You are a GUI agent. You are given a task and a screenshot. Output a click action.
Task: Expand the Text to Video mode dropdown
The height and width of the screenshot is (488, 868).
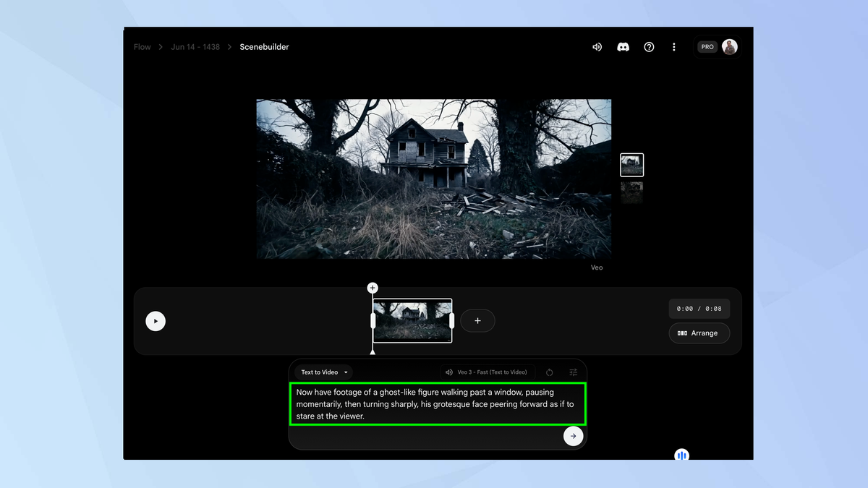tap(325, 372)
